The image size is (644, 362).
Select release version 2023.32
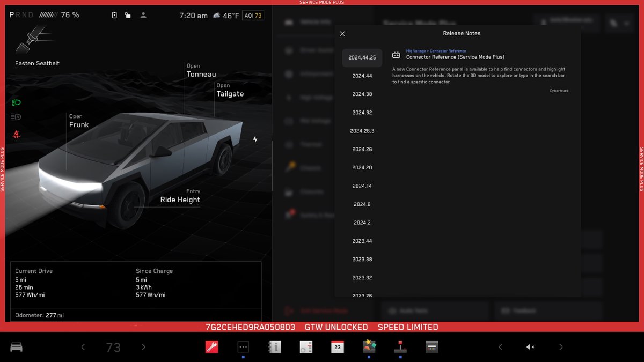point(362,278)
